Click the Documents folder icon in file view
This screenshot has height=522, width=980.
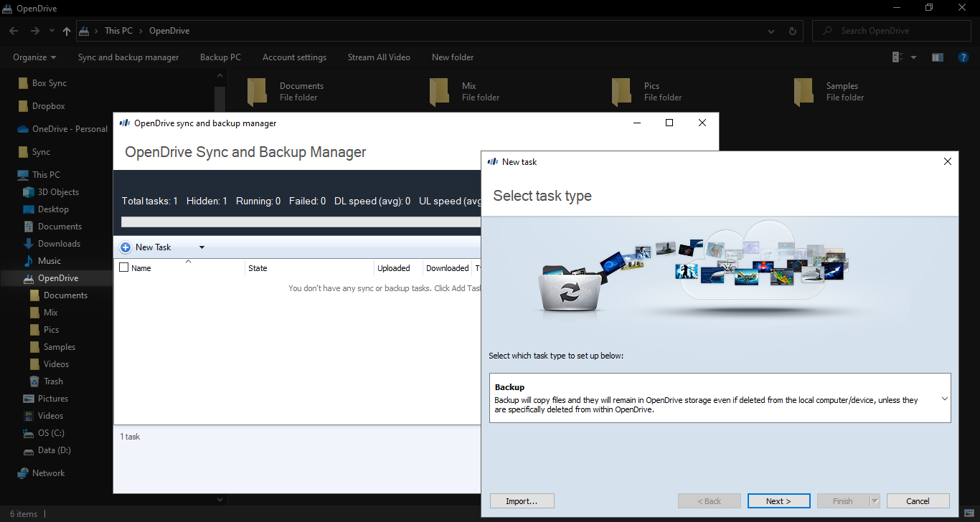point(258,92)
